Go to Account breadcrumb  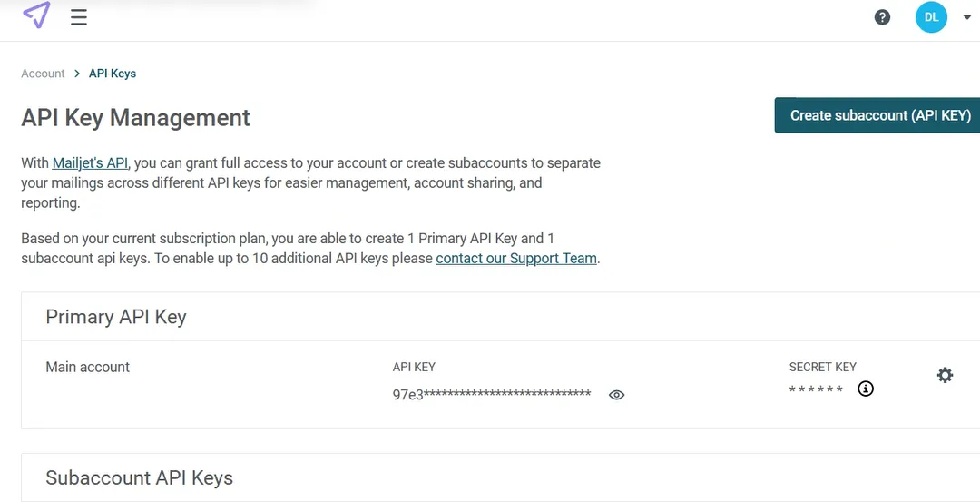[x=43, y=74]
